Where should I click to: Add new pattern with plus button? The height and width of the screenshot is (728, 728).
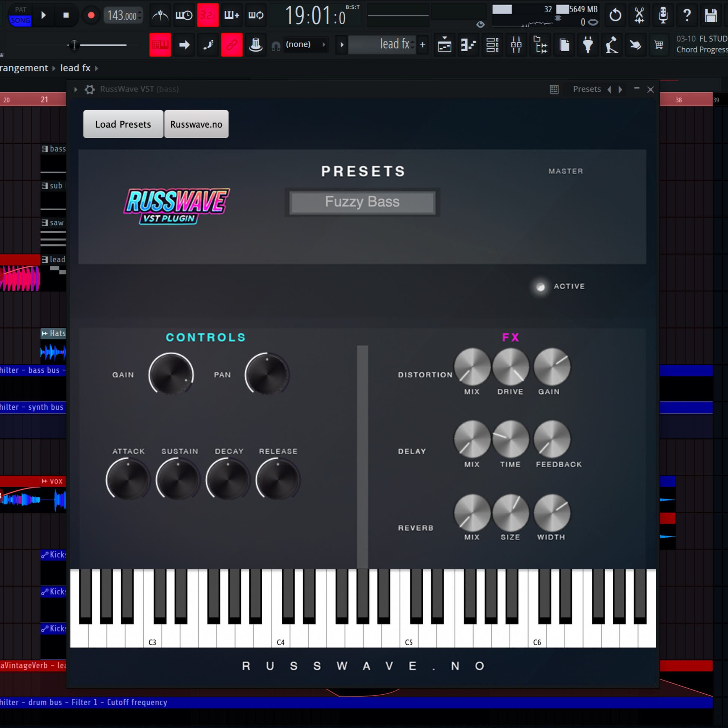pos(423,45)
